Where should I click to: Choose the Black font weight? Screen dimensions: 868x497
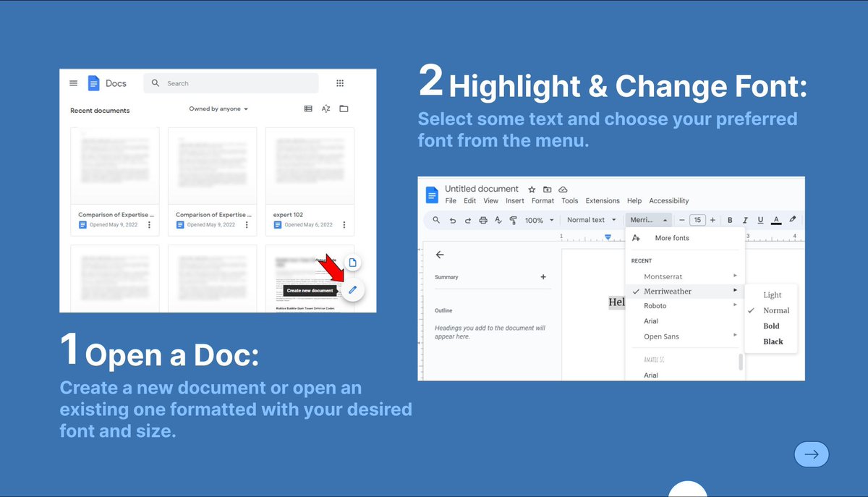tap(773, 341)
